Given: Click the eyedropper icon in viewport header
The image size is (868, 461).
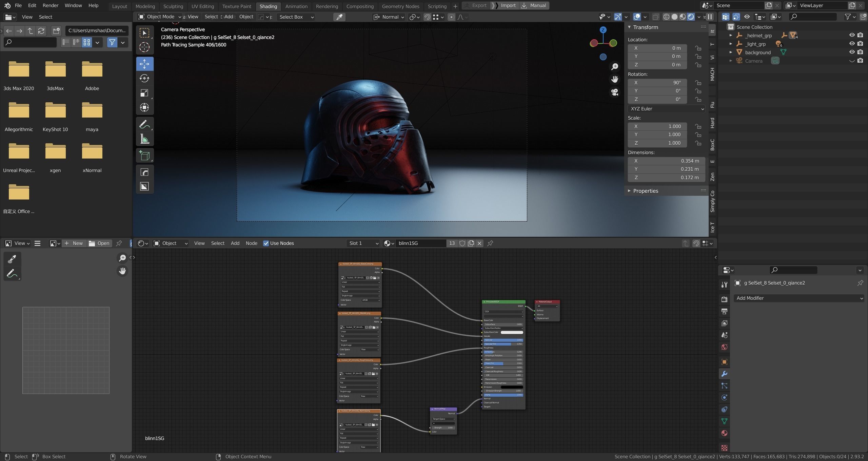Looking at the screenshot, I should tap(339, 17).
